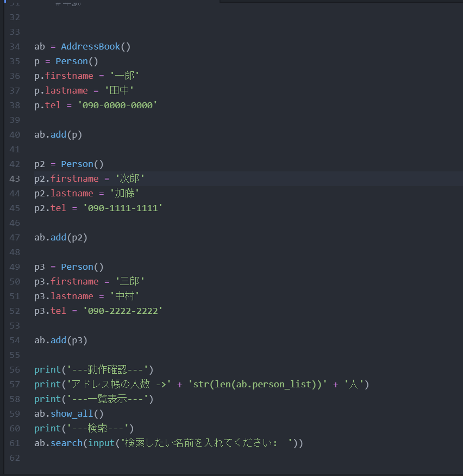463x476 pixels.
Task: Click the string '三郎' on line 50
Action: coord(130,281)
